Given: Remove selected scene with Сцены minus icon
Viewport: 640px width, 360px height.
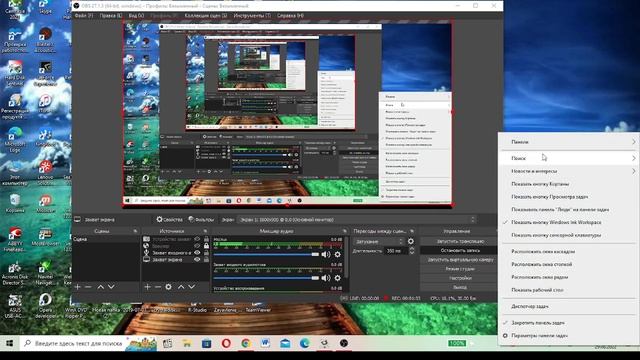Looking at the screenshot, I should click(88, 287).
